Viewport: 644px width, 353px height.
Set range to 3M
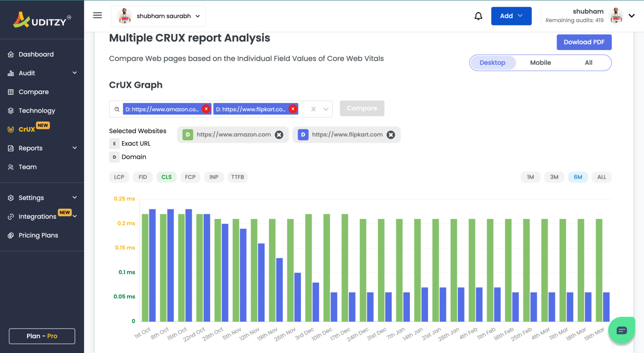point(554,177)
